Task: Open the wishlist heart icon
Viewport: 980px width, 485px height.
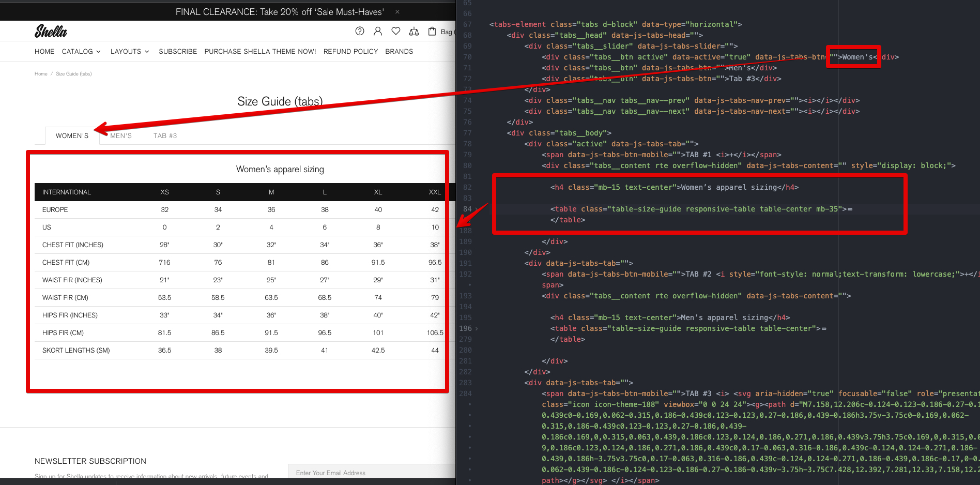Action: [x=396, y=31]
